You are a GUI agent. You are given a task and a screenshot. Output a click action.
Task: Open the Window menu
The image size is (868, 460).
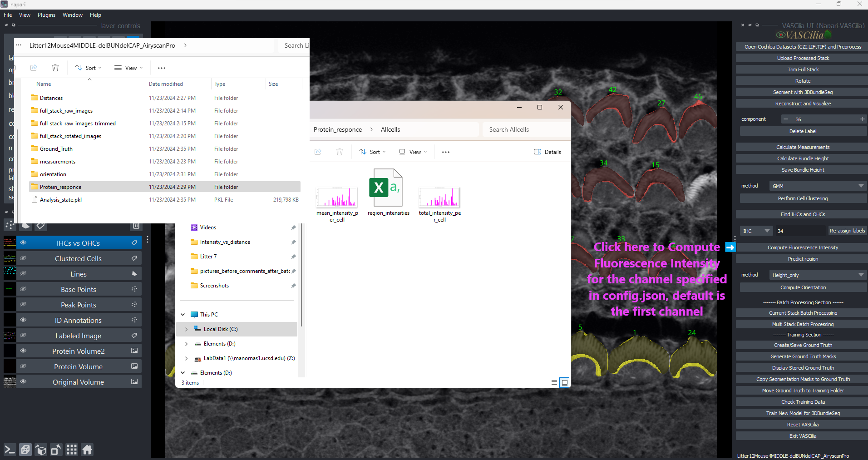point(73,15)
